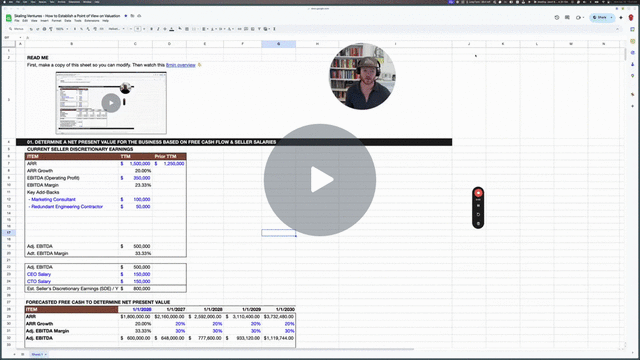Click the CTO Salary cell
This screenshot has height=360, width=640.
click(71, 281)
